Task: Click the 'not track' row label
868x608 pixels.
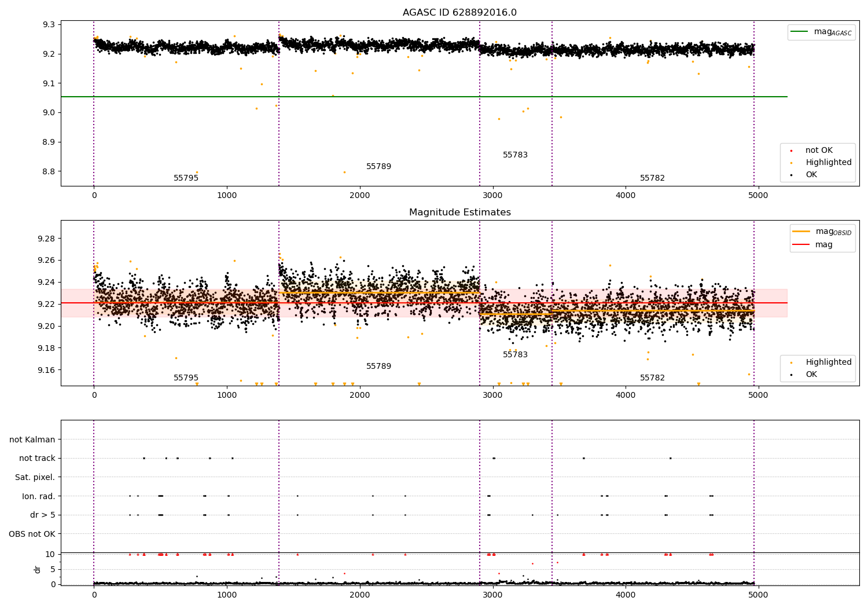Action: pos(37,458)
